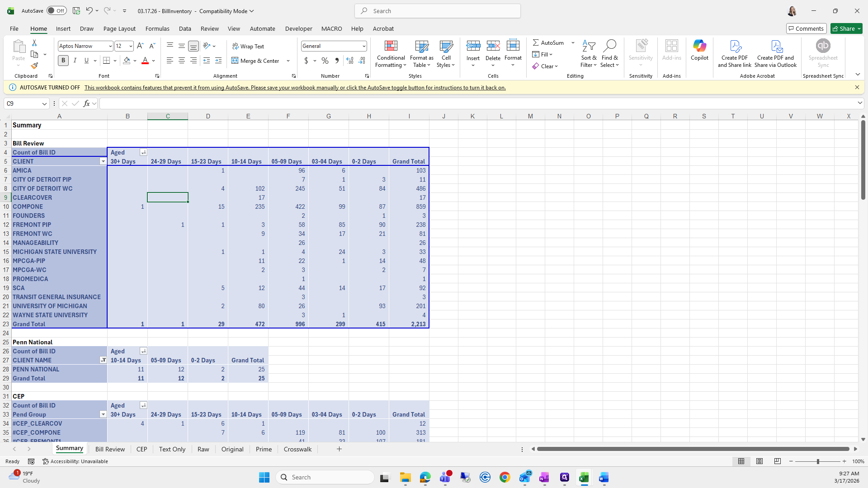Switch to the Crosswalk sheet tab

(297, 449)
